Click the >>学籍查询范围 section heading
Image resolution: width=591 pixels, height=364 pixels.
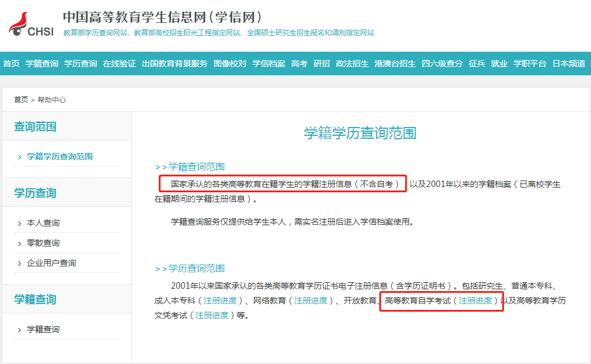[190, 166]
